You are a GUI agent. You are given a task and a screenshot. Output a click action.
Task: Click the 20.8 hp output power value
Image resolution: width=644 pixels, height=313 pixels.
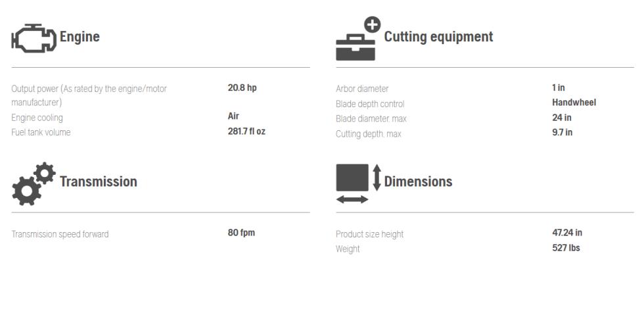[242, 87]
